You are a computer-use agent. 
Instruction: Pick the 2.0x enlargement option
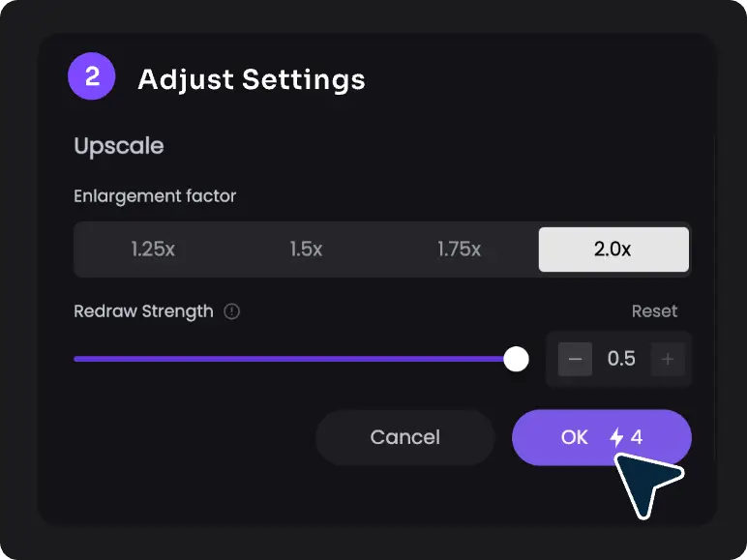point(613,250)
